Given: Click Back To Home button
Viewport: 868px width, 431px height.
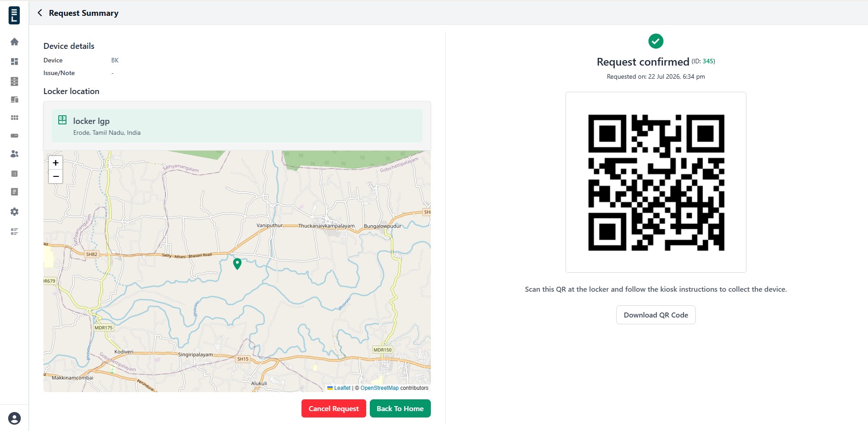Looking at the screenshot, I should point(400,408).
